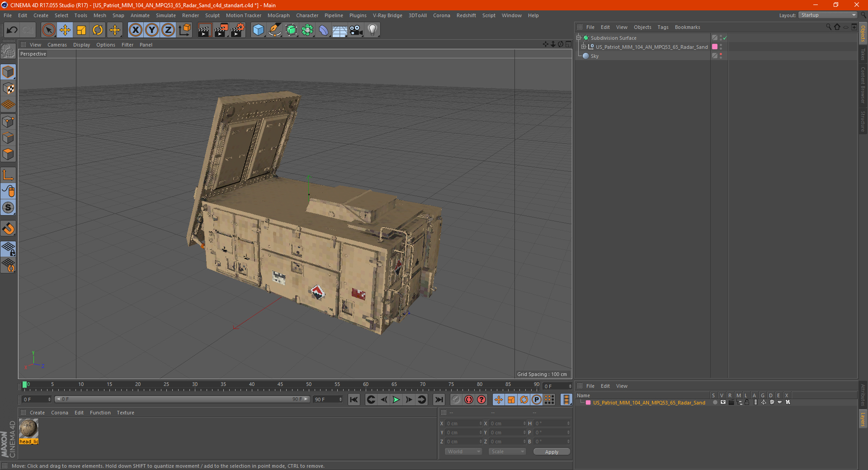The image size is (868, 470).
Task: Select the Live Selection tool
Action: point(48,30)
